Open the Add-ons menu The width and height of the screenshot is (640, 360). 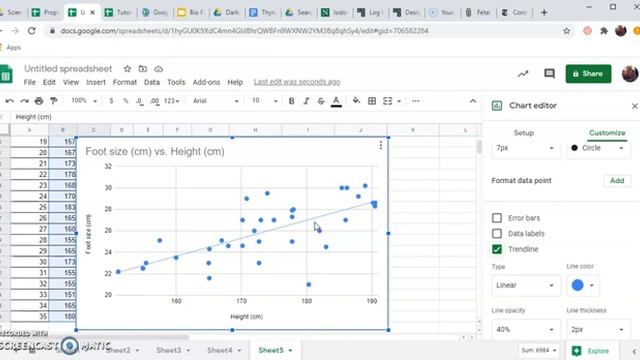(206, 82)
